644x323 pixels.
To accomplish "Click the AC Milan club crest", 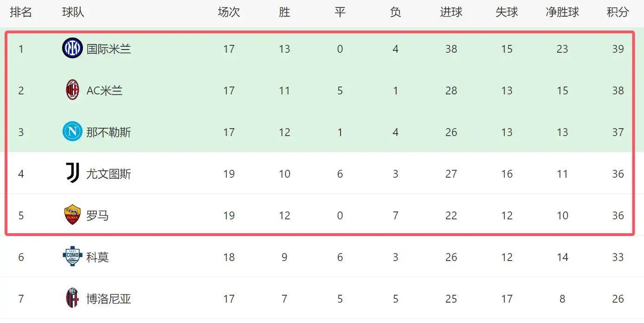I will pos(72,90).
